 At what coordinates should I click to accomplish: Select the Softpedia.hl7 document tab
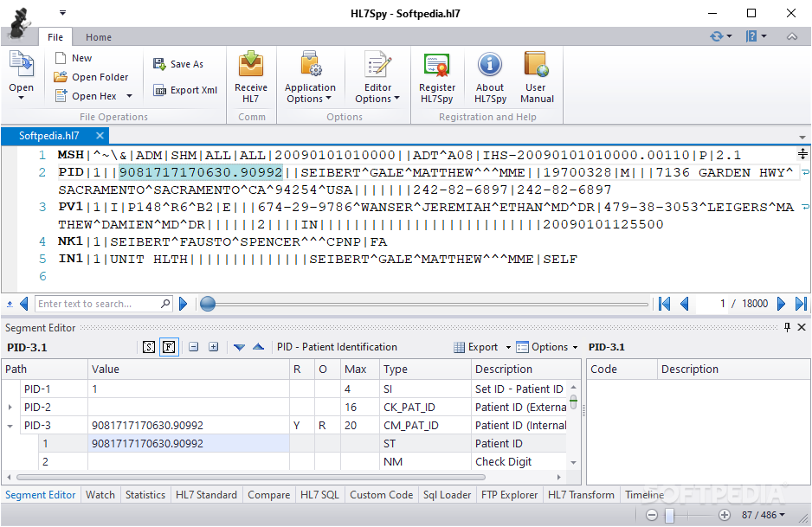click(x=49, y=136)
